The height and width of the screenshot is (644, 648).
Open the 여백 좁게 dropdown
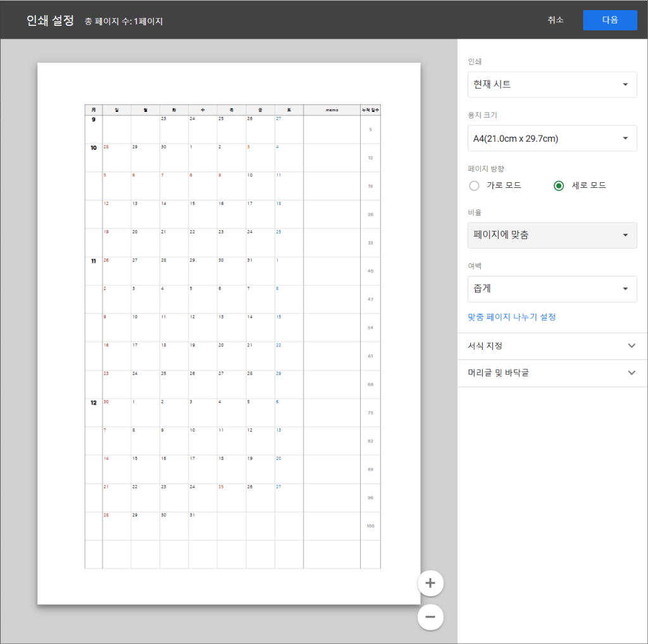coord(551,288)
